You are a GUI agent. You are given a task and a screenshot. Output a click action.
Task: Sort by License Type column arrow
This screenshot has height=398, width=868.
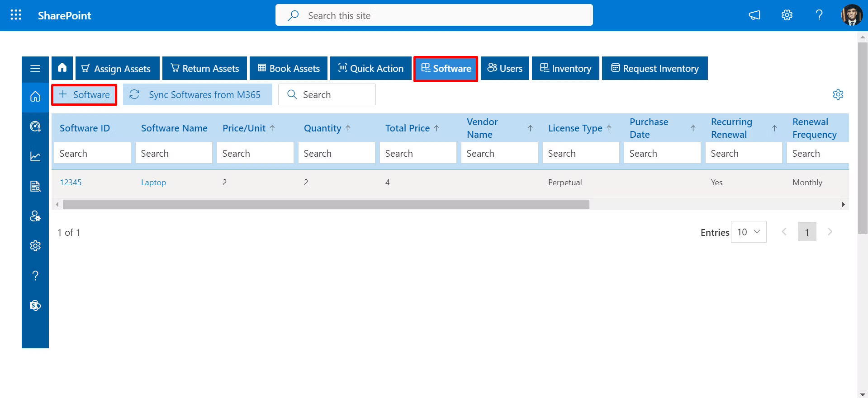coord(609,128)
